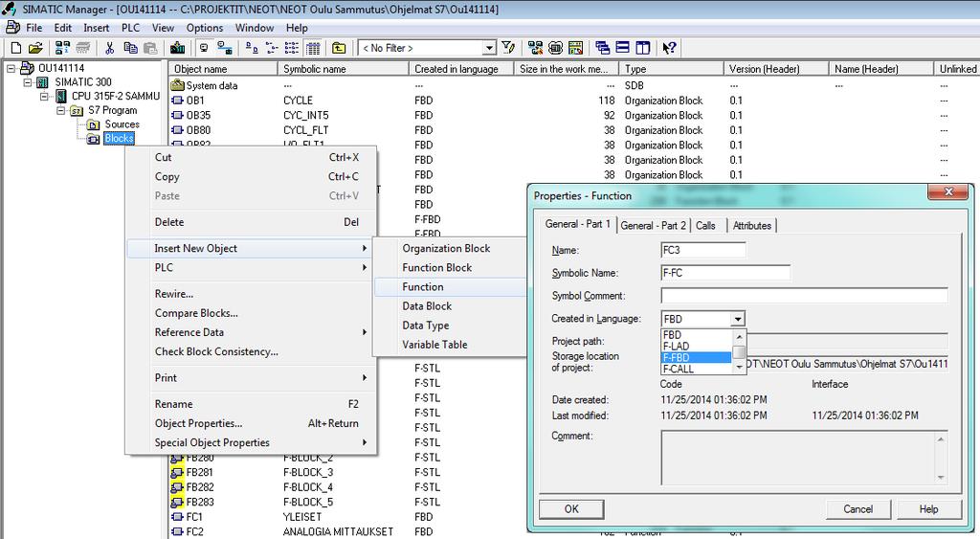
Task: Select Variable Table from submenu
Action: pos(434,345)
